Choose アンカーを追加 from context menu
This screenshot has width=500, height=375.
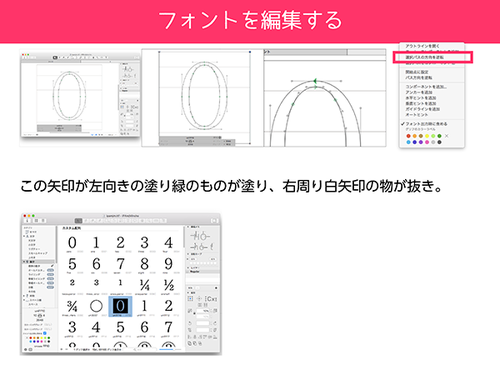[419, 92]
